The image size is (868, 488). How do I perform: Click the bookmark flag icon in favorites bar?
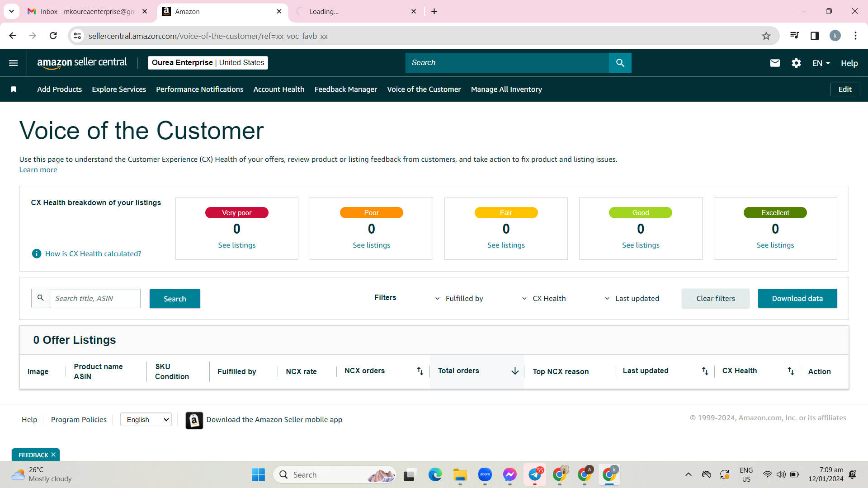pyautogui.click(x=14, y=89)
